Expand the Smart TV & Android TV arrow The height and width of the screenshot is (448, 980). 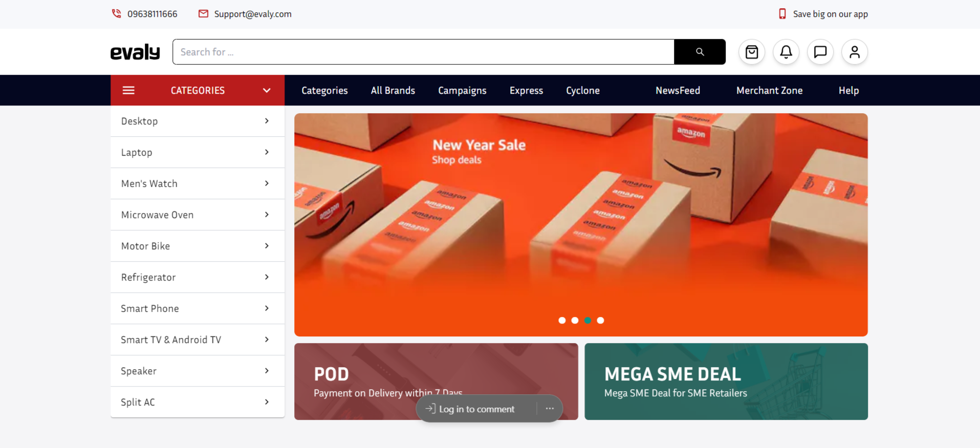click(x=267, y=339)
